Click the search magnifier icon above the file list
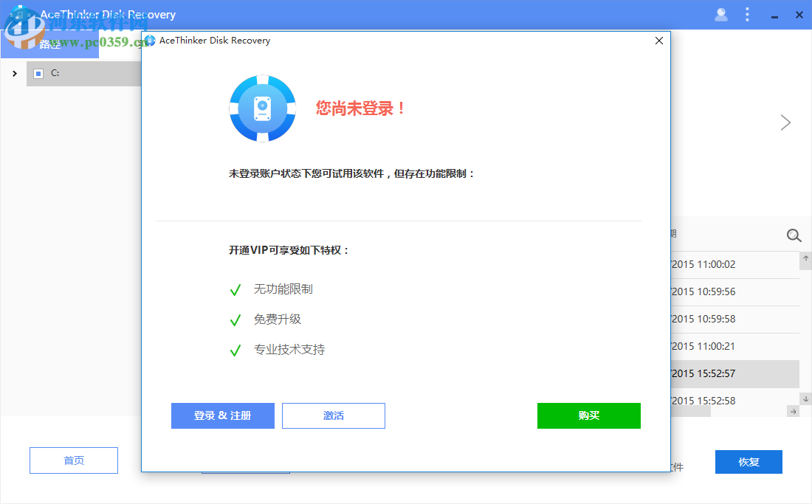The height and width of the screenshot is (504, 812). tap(794, 235)
